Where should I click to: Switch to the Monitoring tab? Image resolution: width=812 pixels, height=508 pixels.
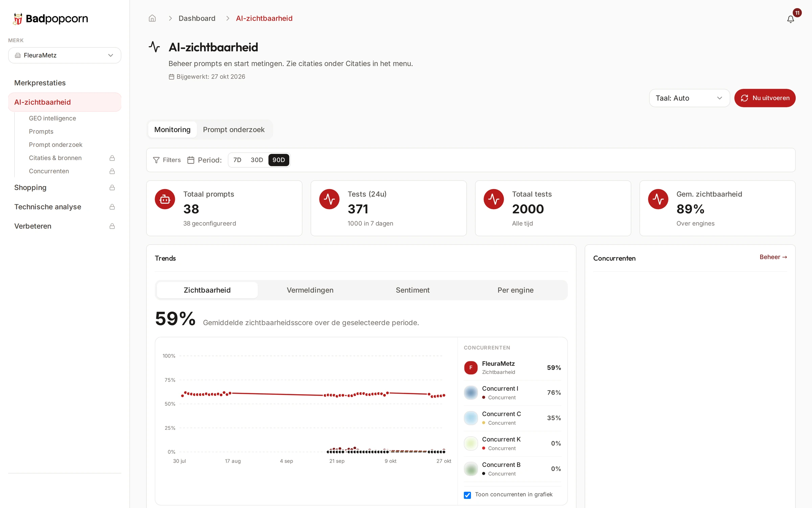point(172,130)
